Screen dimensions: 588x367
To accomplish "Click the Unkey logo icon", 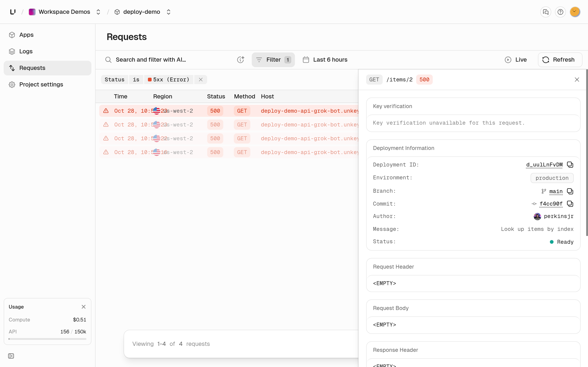I will tap(13, 12).
